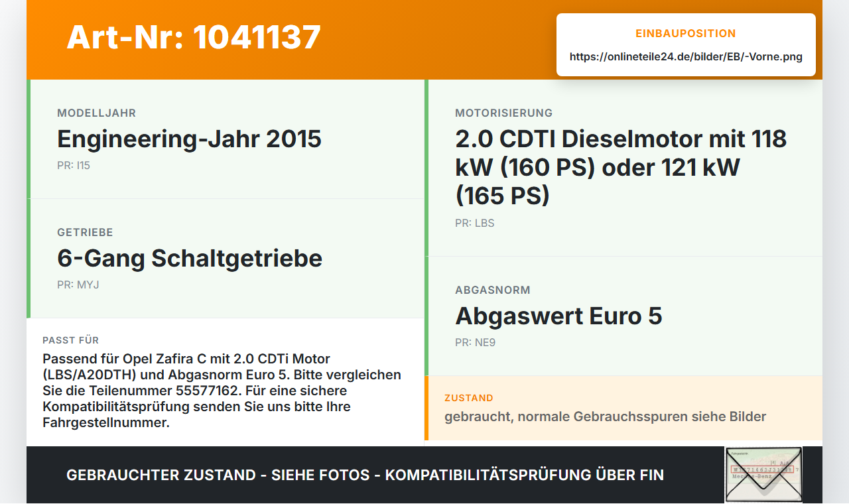Click the GETRIEBE label
The width and height of the screenshot is (849, 504).
pyautogui.click(x=85, y=233)
